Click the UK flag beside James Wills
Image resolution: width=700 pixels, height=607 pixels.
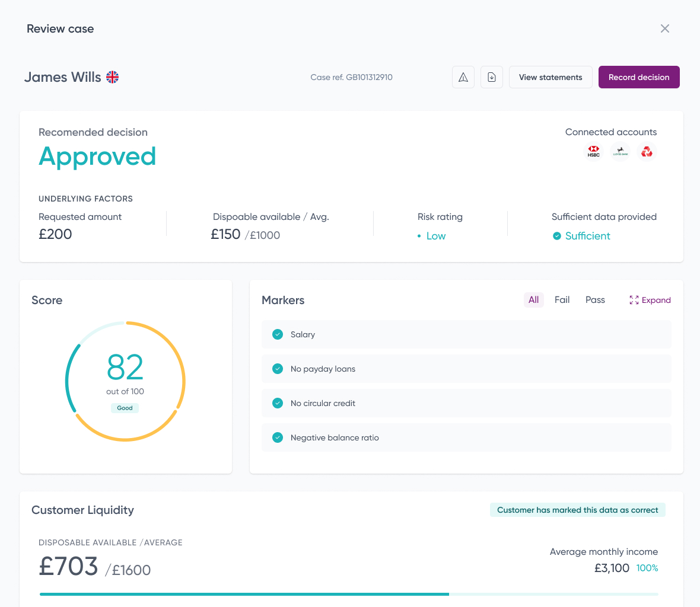[x=113, y=77]
